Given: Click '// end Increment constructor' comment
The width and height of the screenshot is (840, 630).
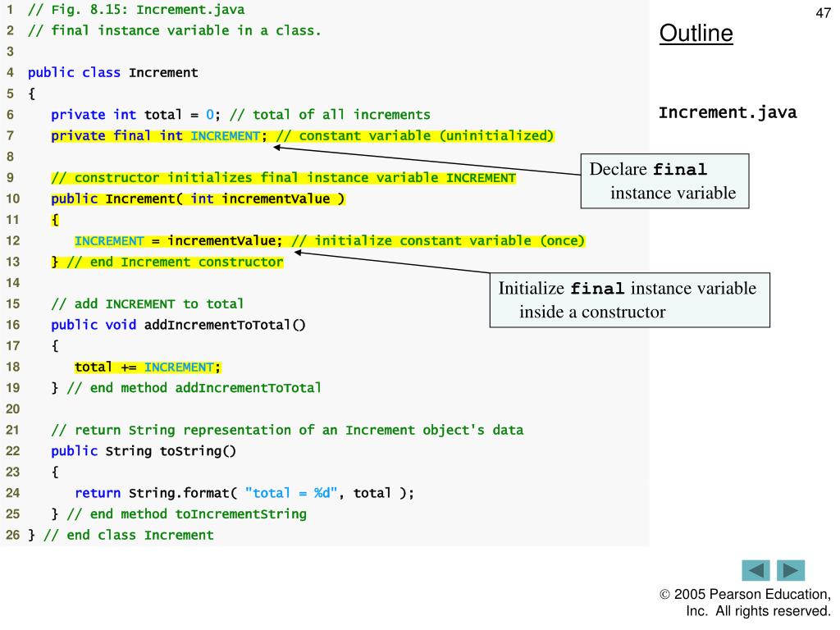Looking at the screenshot, I should [x=176, y=262].
